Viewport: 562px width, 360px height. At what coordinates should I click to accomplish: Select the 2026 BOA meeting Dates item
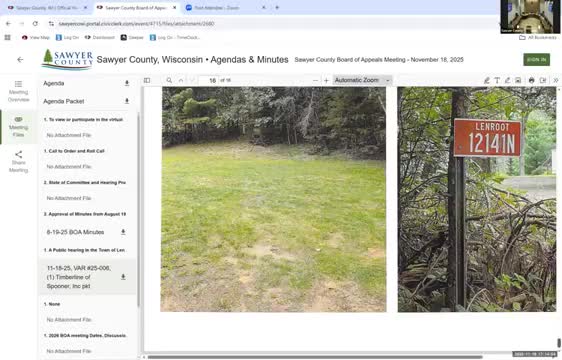pos(85,336)
